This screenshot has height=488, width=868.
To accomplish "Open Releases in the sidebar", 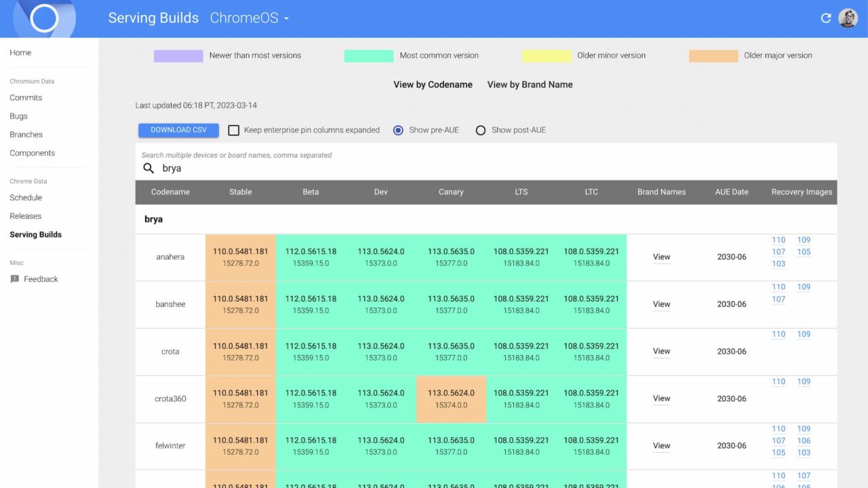I will click(x=25, y=216).
